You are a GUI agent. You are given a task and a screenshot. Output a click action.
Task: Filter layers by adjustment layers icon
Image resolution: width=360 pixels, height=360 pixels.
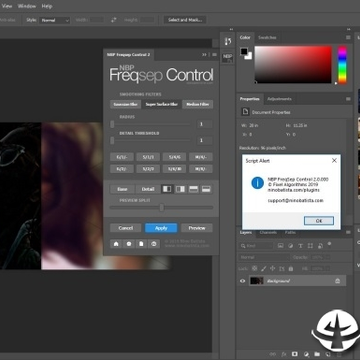290,246
